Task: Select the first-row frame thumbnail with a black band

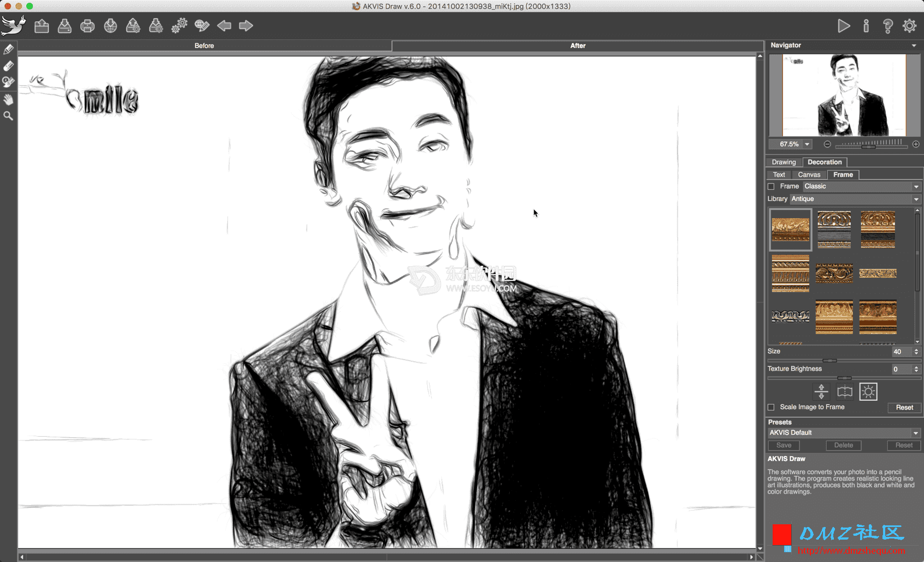Action: (x=878, y=230)
